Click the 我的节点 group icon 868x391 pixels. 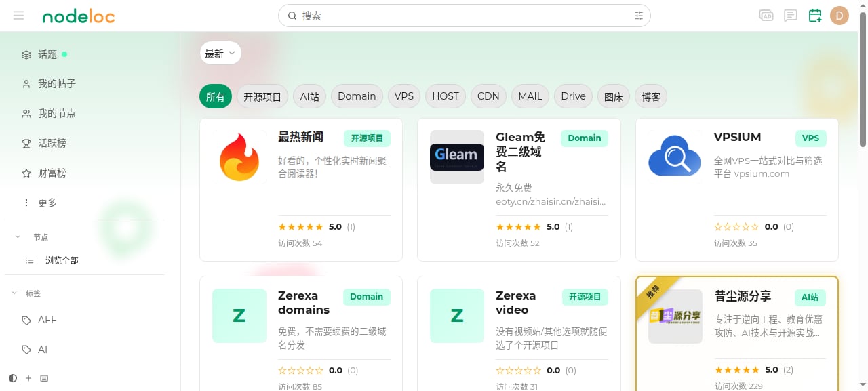point(26,114)
